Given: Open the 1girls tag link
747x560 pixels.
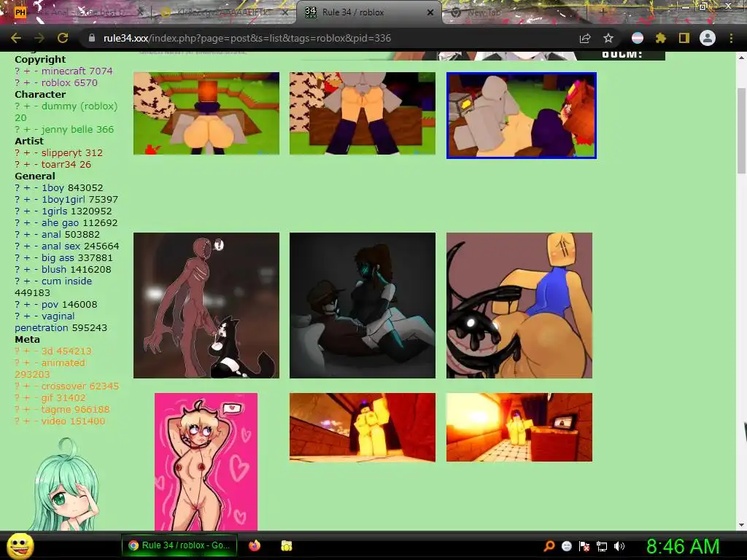Looking at the screenshot, I should [54, 211].
